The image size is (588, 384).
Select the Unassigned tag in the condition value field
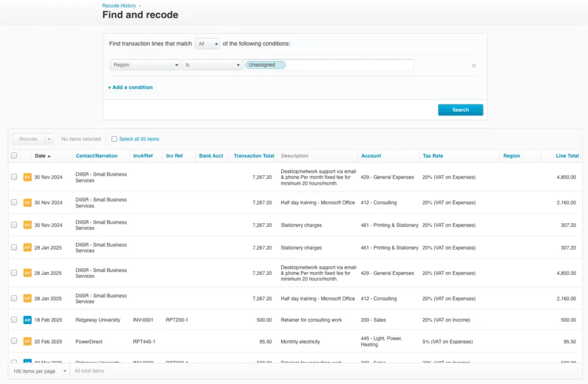click(x=264, y=65)
